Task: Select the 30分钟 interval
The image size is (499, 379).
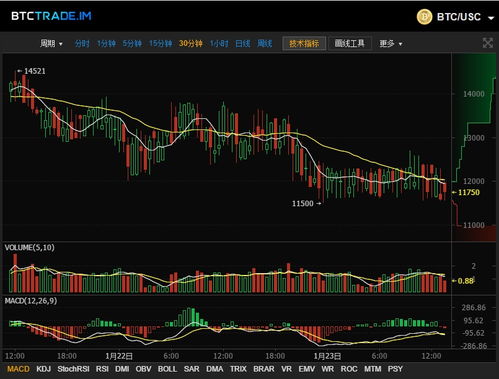Action: tap(190, 43)
